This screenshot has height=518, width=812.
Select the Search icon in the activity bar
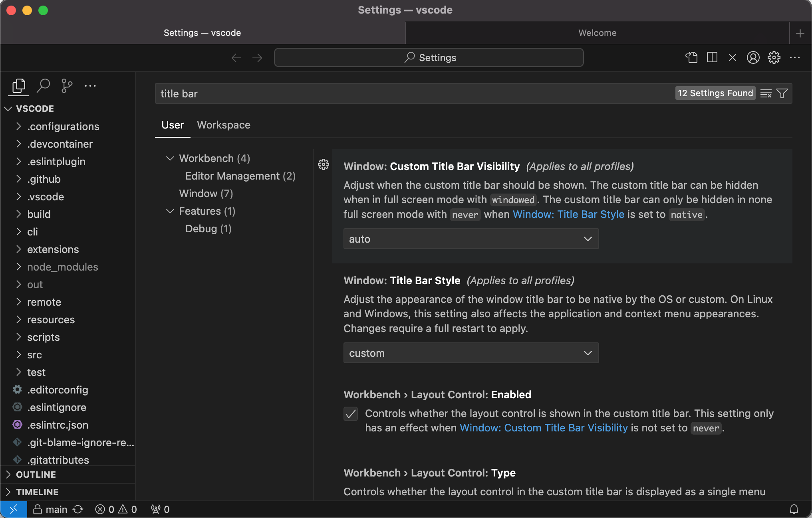[44, 85]
